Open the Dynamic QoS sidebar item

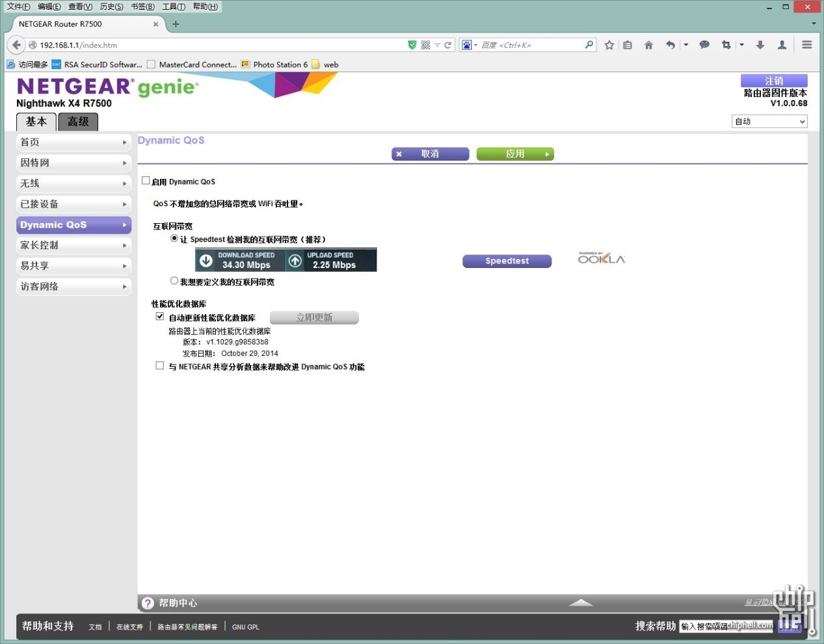tap(73, 225)
